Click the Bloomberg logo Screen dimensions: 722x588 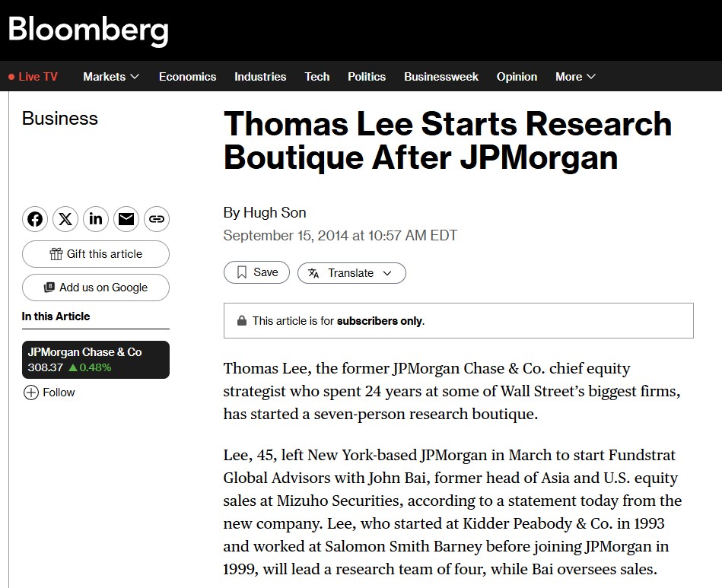[x=88, y=30]
